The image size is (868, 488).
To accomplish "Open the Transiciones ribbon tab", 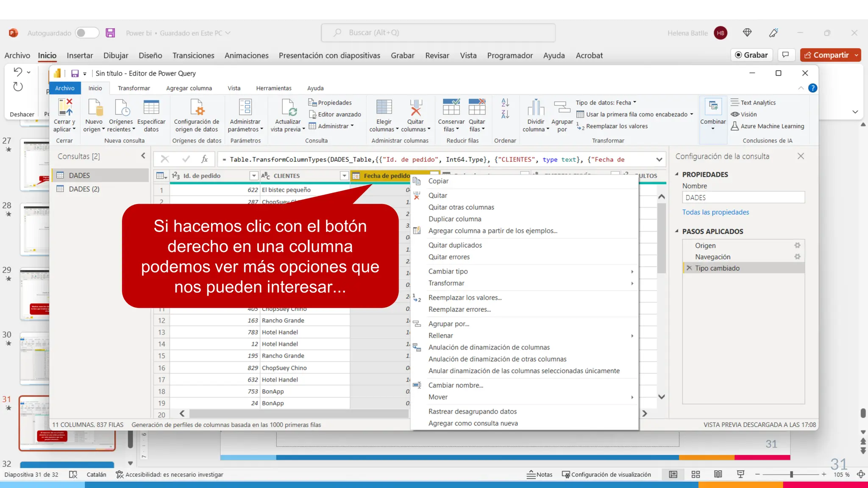I will click(x=193, y=55).
